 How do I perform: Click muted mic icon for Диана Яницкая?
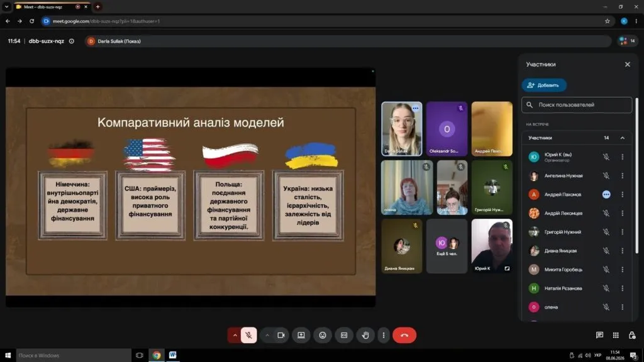click(606, 251)
